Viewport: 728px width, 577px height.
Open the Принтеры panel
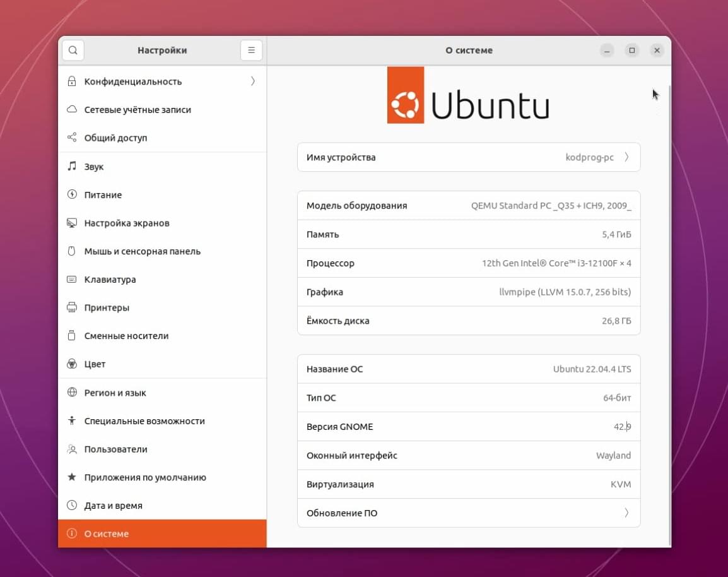pyautogui.click(x=162, y=307)
